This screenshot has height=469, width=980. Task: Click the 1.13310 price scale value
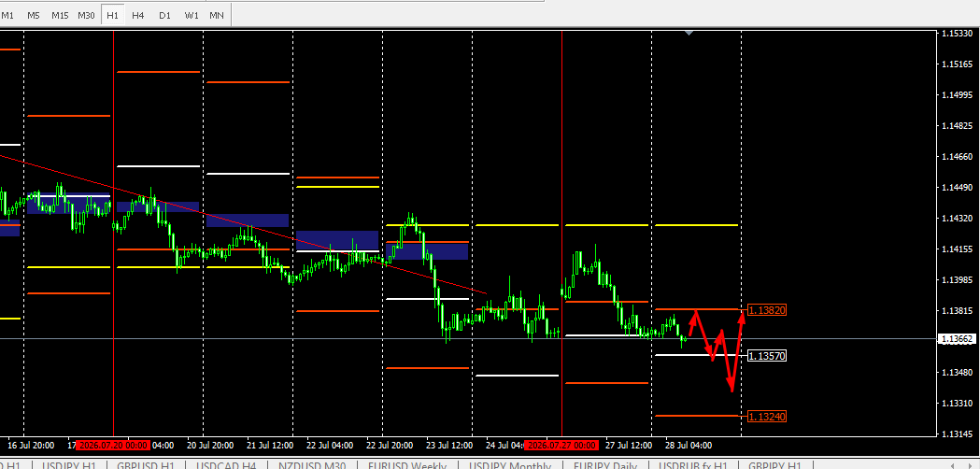pyautogui.click(x=957, y=404)
